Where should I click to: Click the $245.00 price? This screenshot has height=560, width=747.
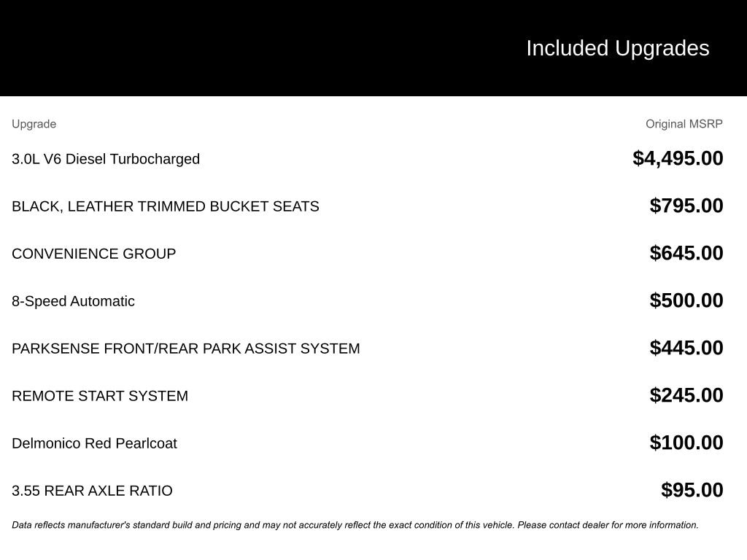click(x=686, y=395)
